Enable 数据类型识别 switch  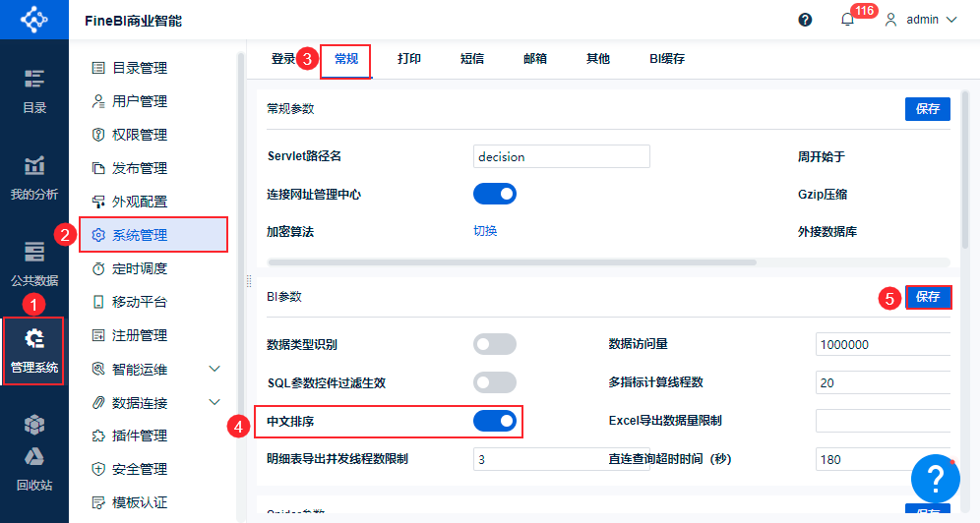[494, 344]
